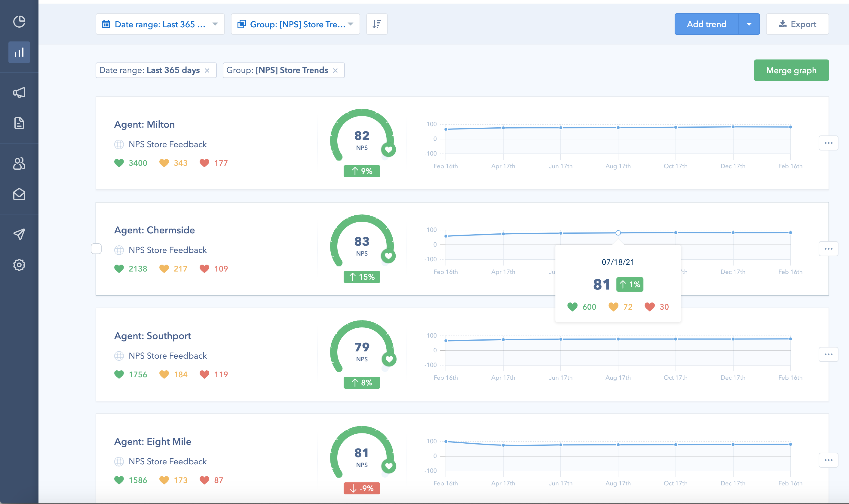The width and height of the screenshot is (849, 504).
Task: Click the sort order toolbar icon
Action: [x=377, y=24]
